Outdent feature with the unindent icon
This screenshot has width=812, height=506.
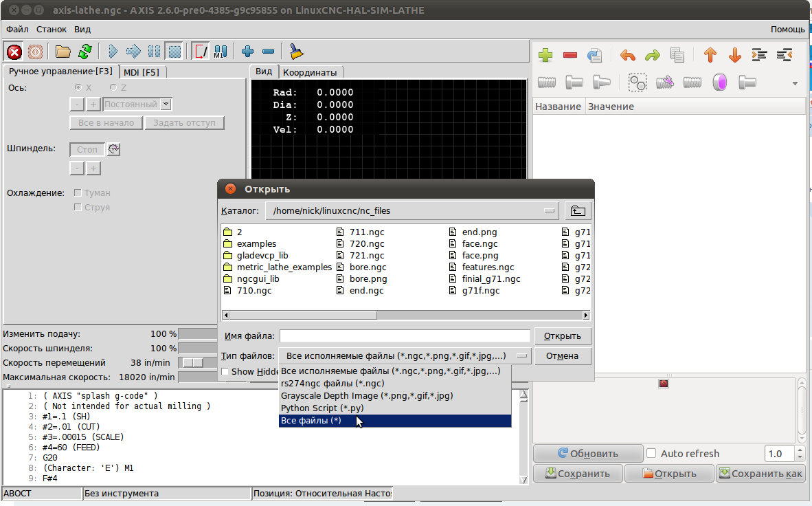[785, 55]
